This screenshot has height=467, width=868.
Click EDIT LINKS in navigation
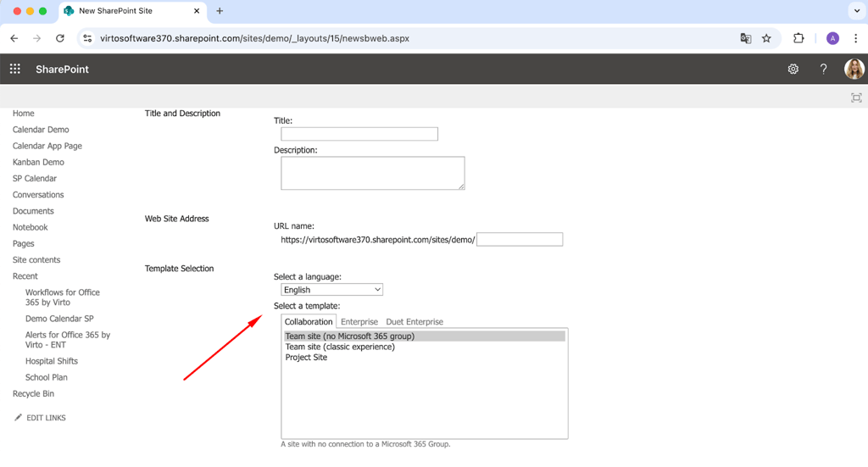(x=46, y=418)
